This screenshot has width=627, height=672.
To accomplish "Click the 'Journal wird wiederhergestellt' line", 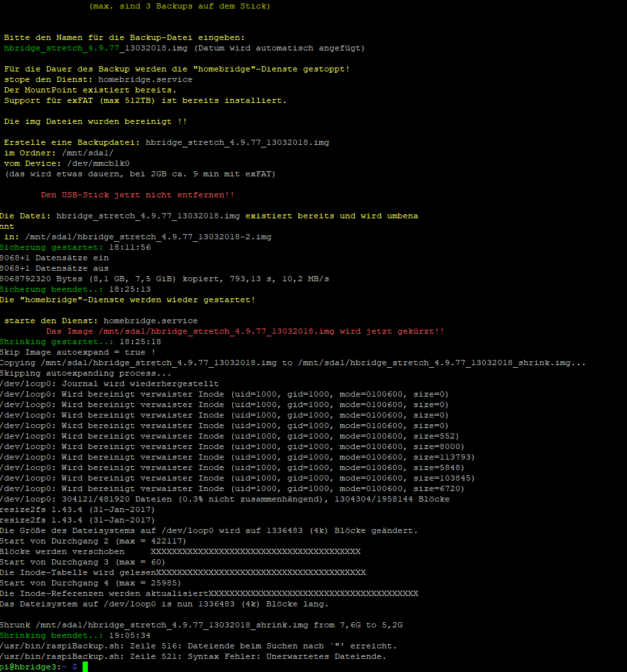I will 109,384.
